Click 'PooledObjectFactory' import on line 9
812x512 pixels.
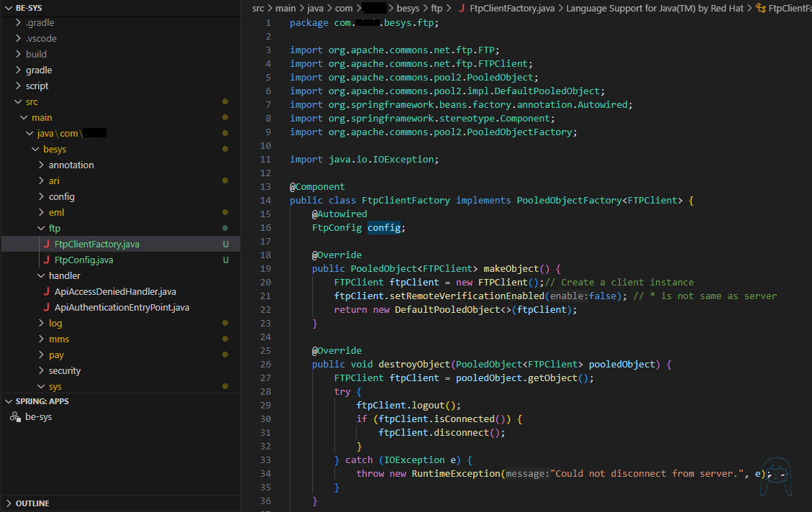click(x=519, y=132)
